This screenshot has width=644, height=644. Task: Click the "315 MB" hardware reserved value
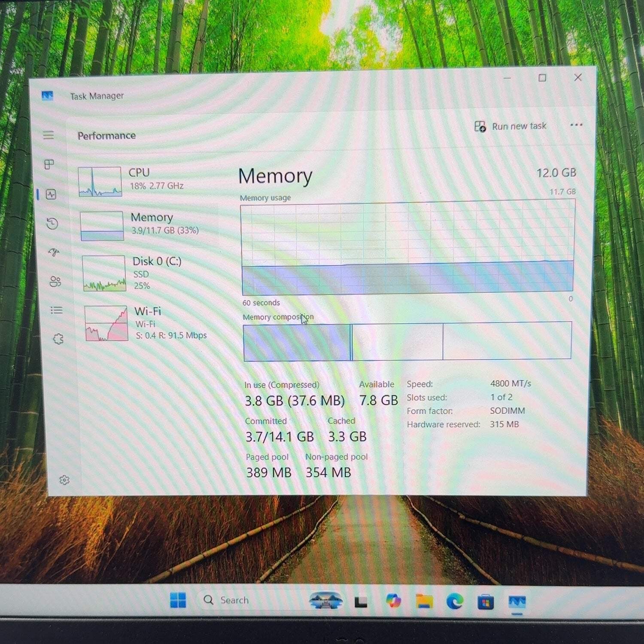pos(504,424)
